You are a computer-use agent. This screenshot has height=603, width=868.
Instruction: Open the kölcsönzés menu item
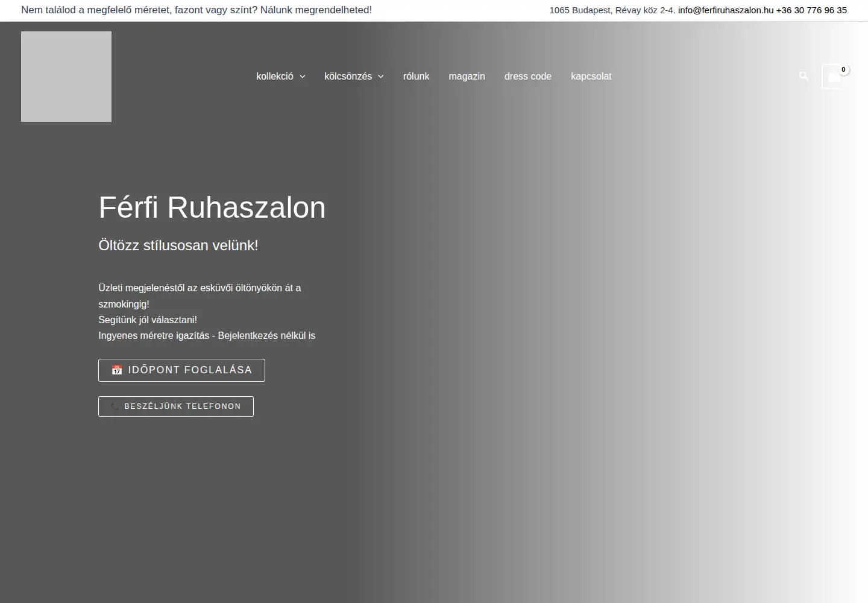pos(348,77)
